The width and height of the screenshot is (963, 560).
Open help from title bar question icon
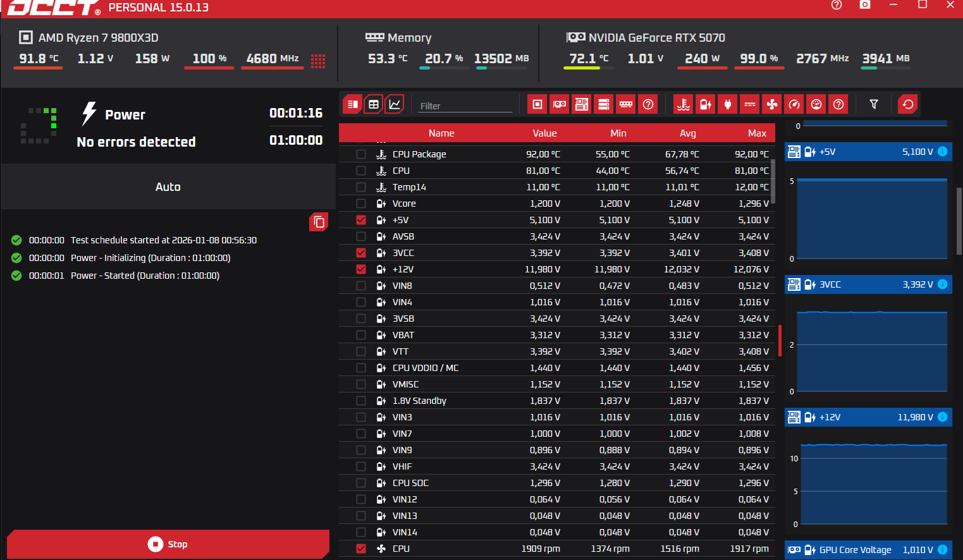[837, 5]
